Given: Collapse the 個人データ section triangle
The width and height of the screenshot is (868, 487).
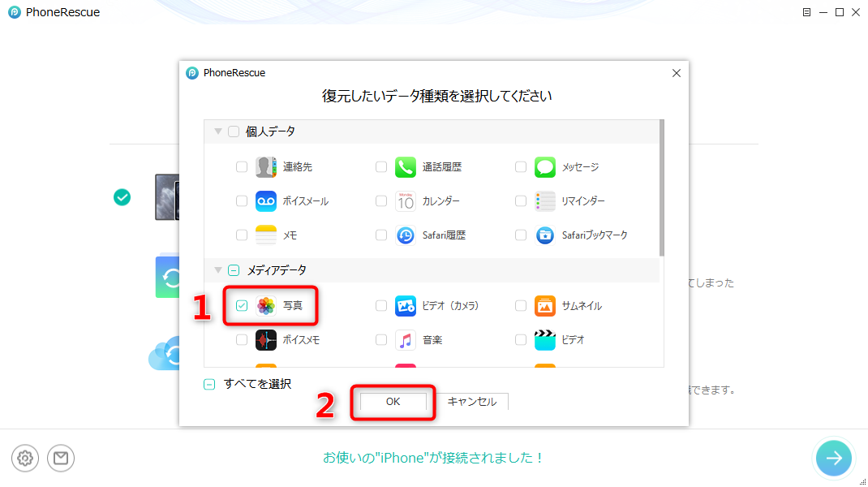Looking at the screenshot, I should click(x=218, y=131).
